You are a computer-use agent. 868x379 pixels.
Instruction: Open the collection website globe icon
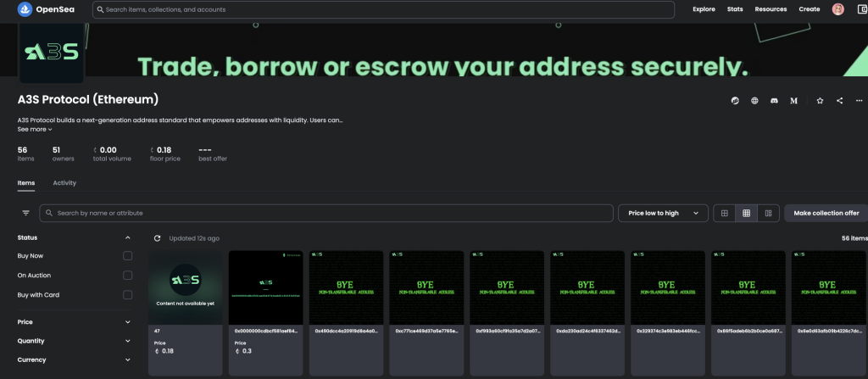click(754, 101)
